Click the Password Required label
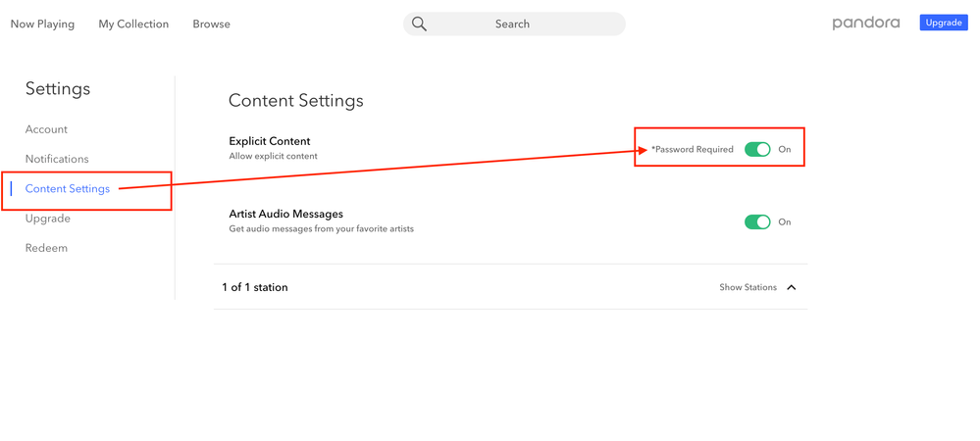The image size is (980, 441). 693,149
